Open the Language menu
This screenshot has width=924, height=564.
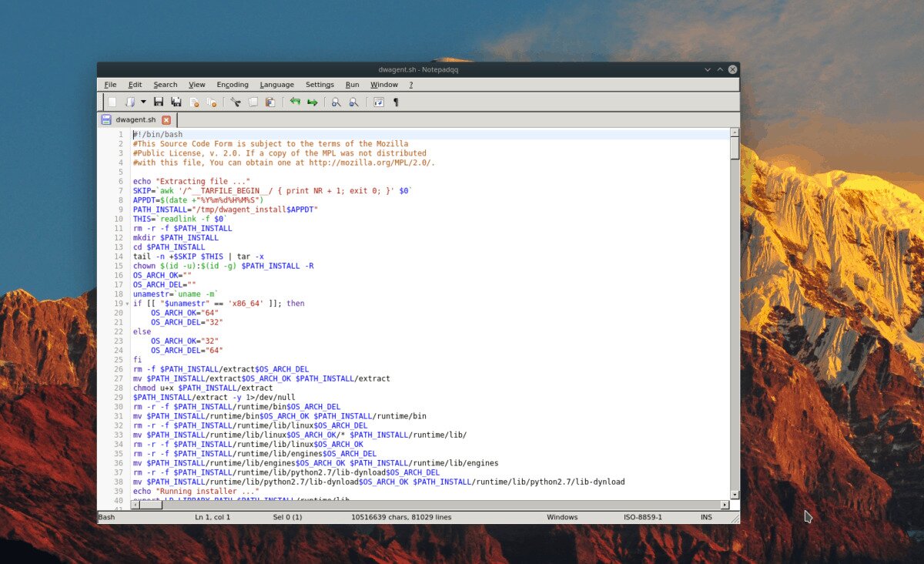[276, 85]
